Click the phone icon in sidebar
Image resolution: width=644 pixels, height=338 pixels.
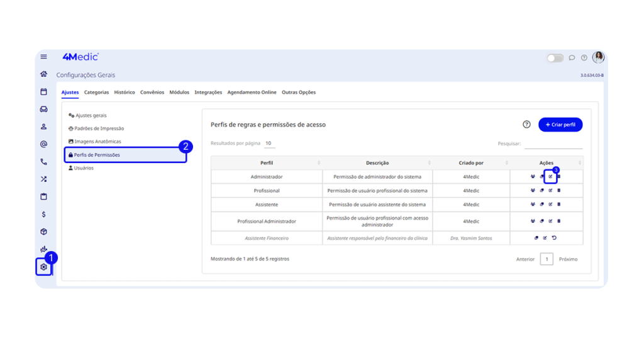point(43,162)
